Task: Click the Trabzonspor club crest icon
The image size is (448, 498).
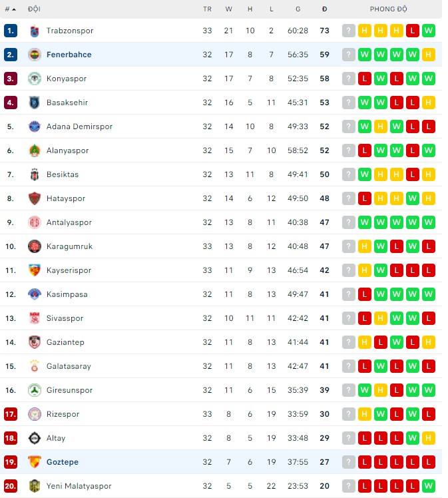Action: point(35,31)
